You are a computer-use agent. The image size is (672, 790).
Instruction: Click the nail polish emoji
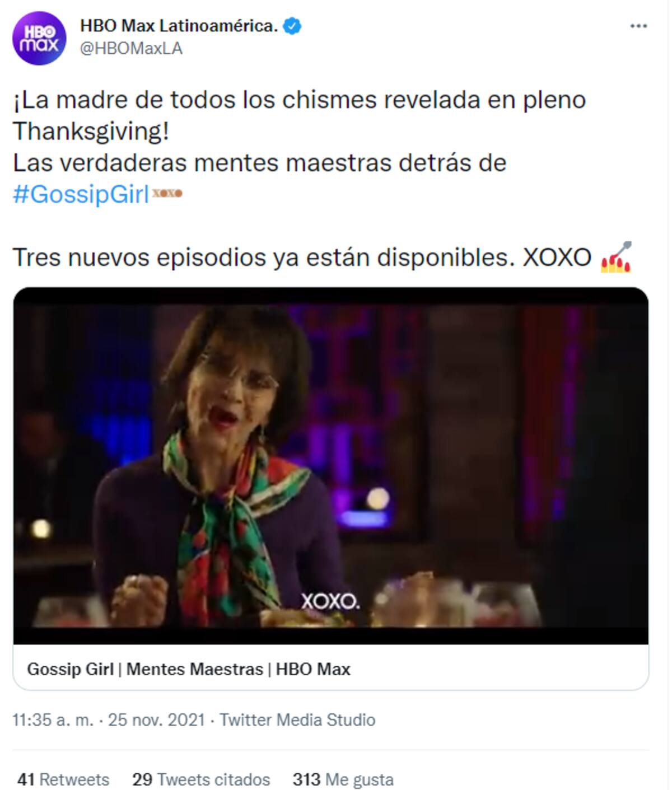[616, 256]
